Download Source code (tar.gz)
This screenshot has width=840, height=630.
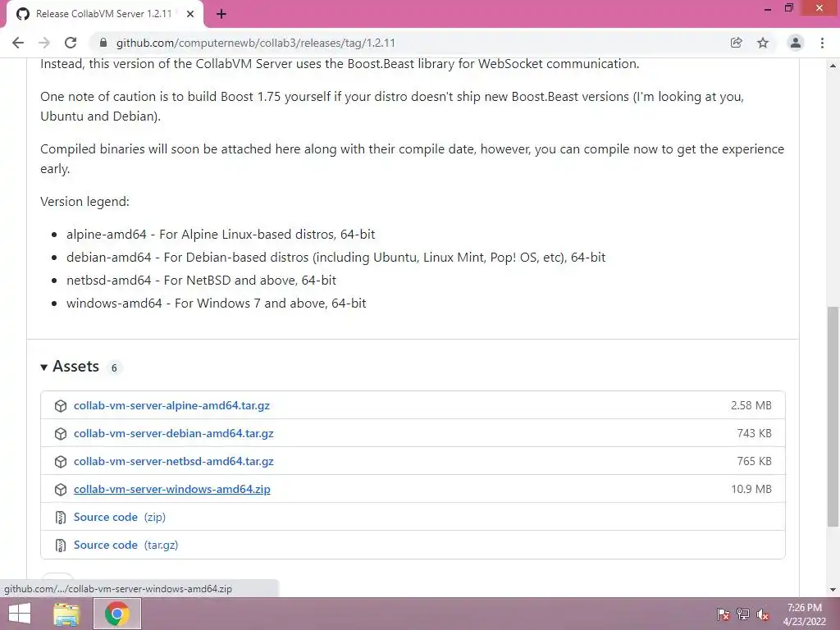126,545
